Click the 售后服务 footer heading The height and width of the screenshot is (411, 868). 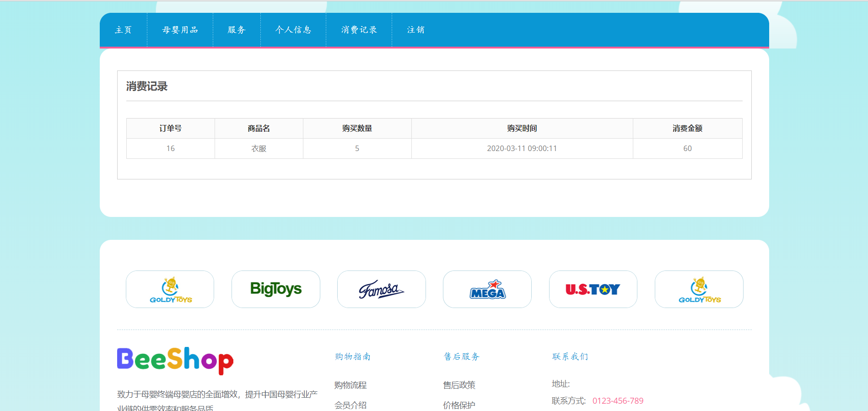[x=462, y=357]
